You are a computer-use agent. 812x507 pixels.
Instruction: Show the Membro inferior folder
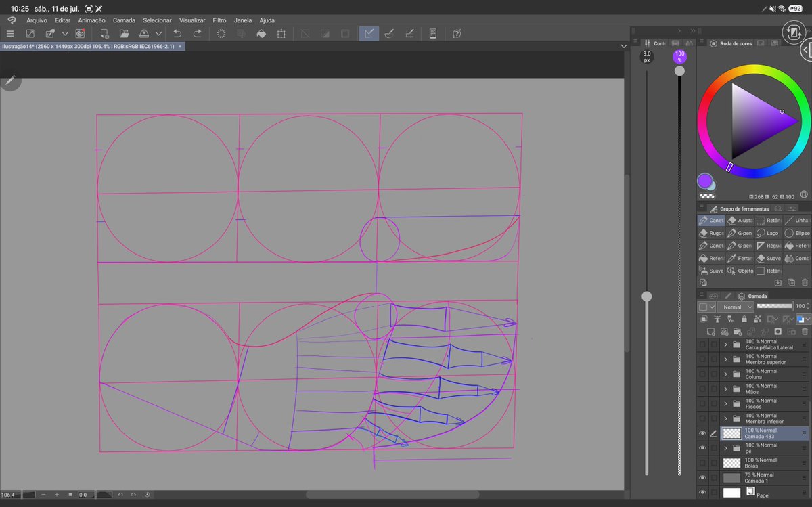(702, 418)
